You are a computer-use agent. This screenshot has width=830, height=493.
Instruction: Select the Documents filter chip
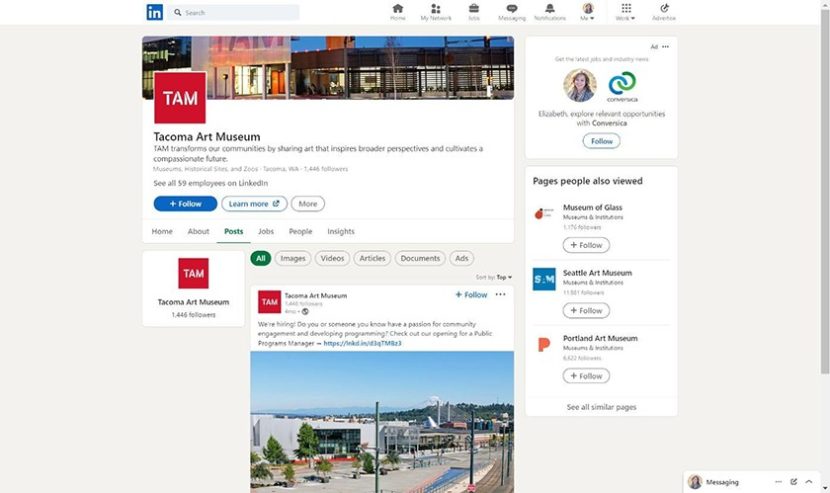(x=420, y=258)
